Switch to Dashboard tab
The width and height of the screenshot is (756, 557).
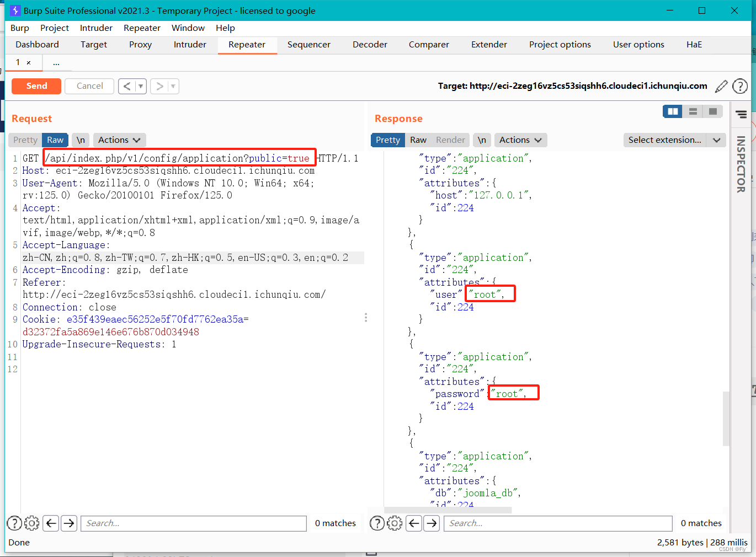[x=37, y=45]
